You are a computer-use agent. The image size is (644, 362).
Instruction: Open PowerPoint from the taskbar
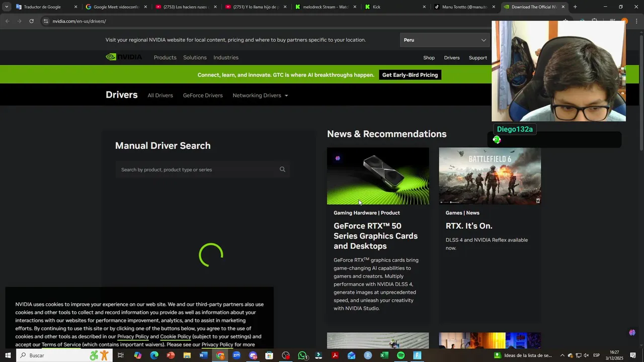[x=171, y=355]
